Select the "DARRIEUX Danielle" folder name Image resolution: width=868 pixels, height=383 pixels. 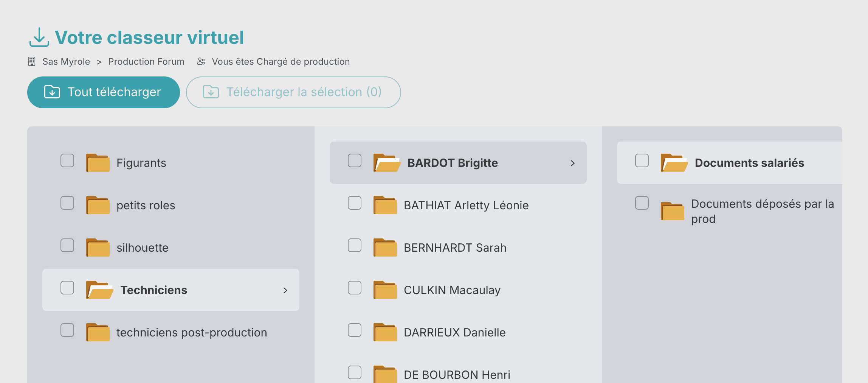tap(455, 333)
